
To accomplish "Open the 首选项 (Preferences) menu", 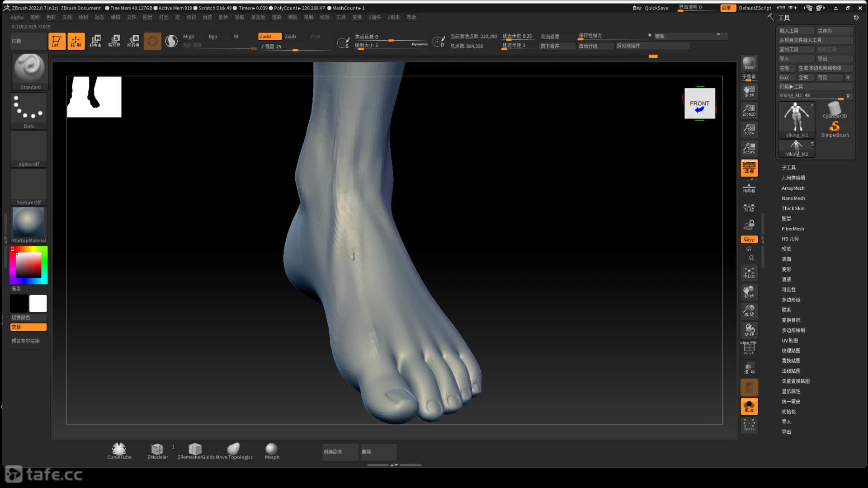I will [258, 18].
